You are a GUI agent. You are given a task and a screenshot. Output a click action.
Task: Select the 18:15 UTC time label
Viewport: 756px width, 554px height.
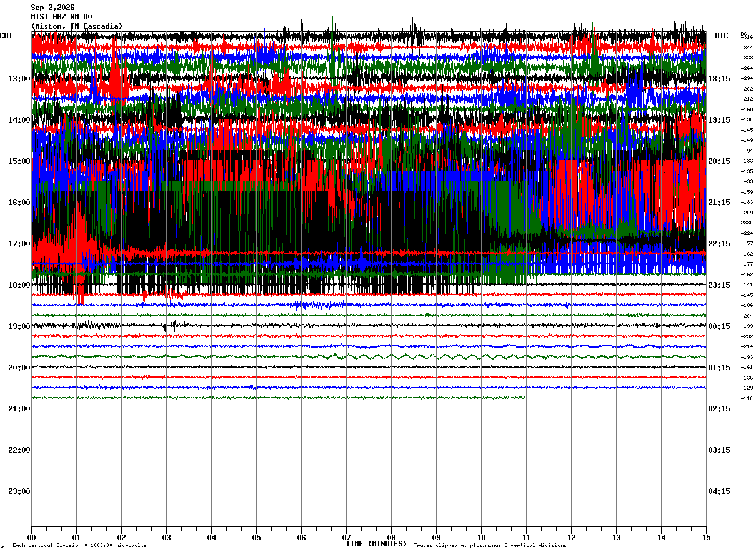[719, 79]
